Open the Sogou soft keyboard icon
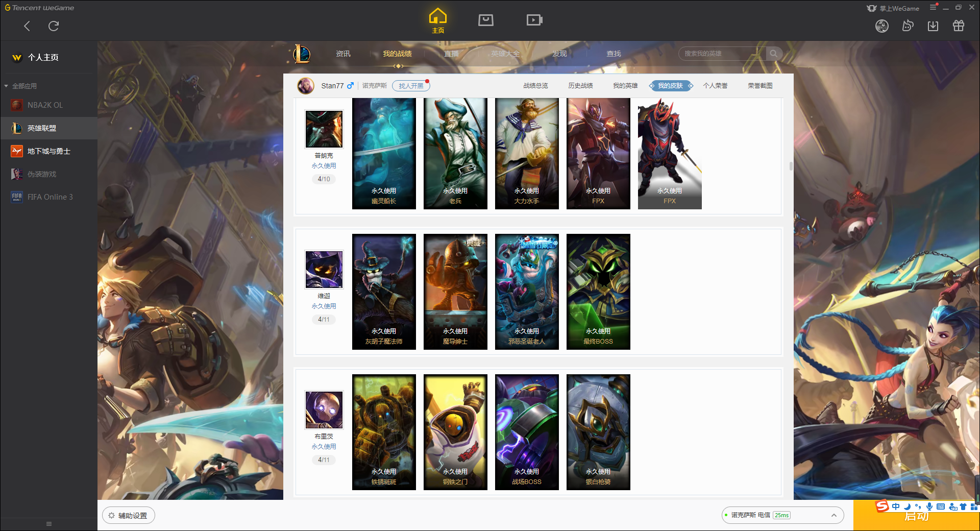The image size is (980, 531). click(941, 506)
